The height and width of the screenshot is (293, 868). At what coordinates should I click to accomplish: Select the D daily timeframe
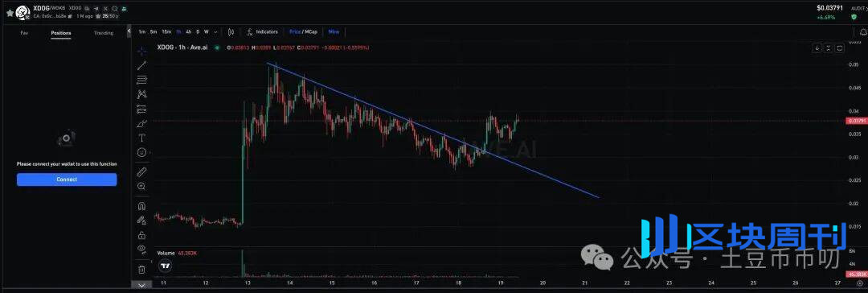198,31
